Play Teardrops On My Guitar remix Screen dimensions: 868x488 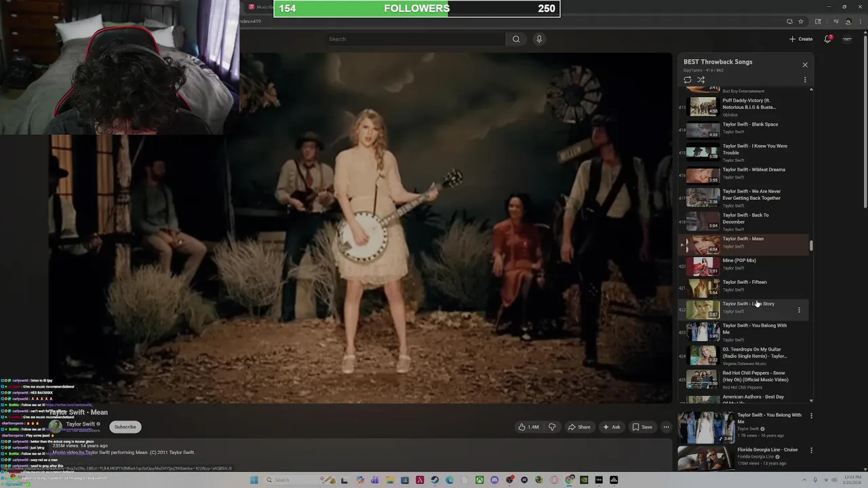(x=744, y=356)
